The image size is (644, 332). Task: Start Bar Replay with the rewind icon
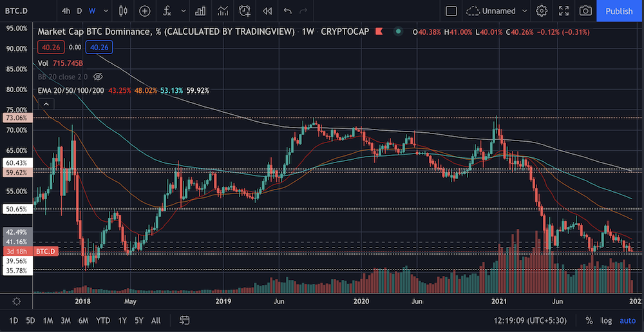267,11
